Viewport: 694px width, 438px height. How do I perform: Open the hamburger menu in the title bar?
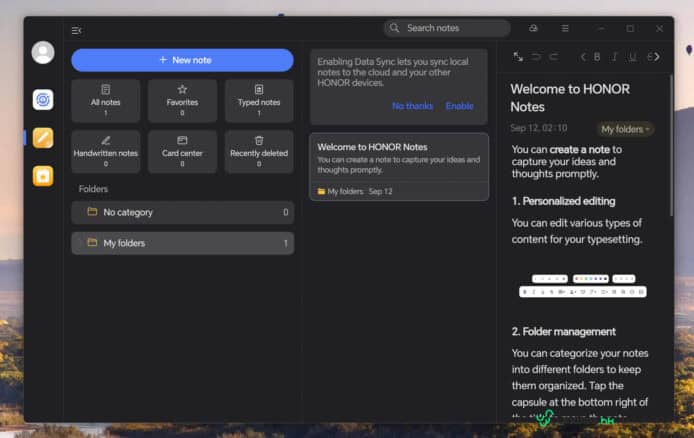pos(565,29)
